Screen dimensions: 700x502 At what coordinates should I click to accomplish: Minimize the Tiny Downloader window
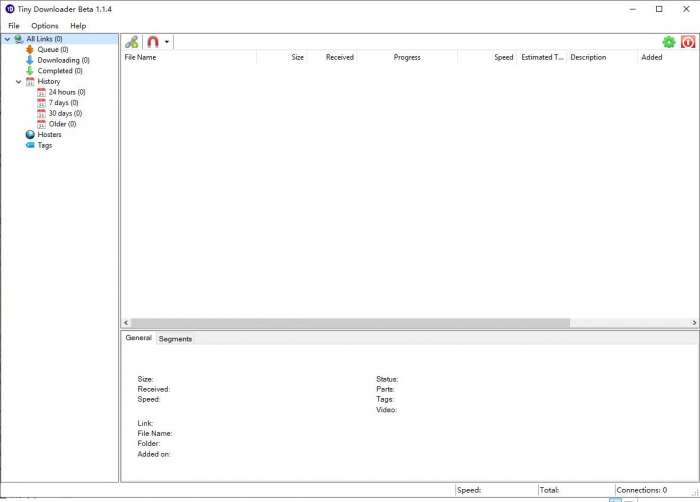633,9
